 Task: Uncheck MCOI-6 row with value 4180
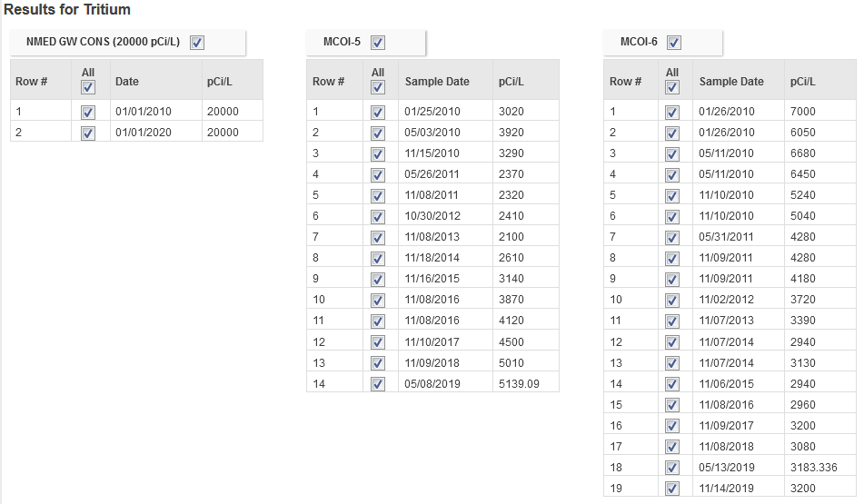(x=672, y=280)
